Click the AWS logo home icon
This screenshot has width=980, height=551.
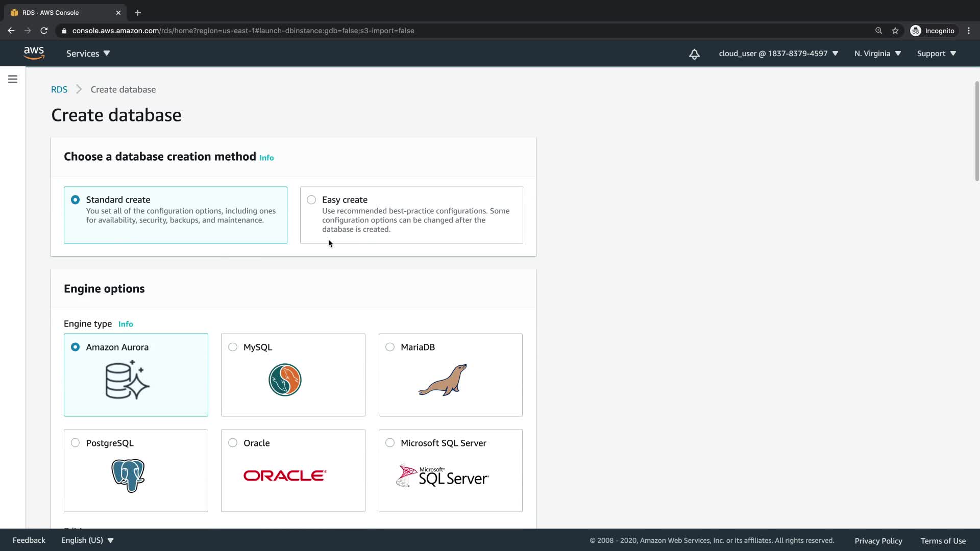(x=34, y=53)
